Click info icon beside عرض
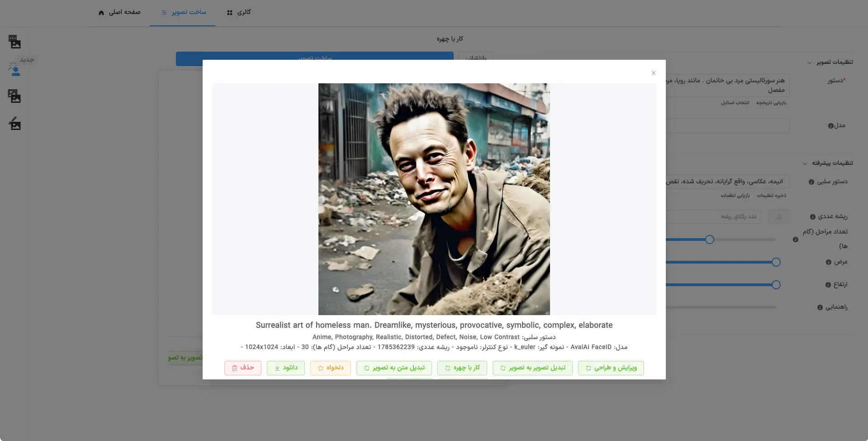This screenshot has width=868, height=441. pos(829,262)
